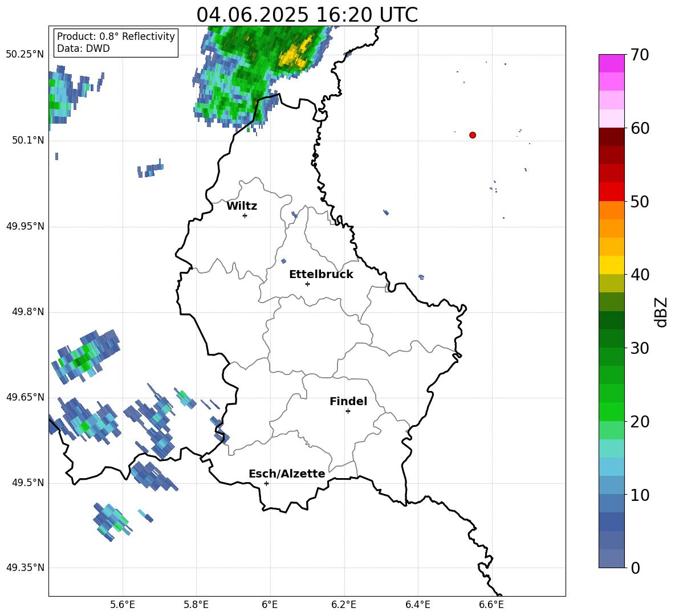Click the colorbar tick label "0"

click(636, 568)
